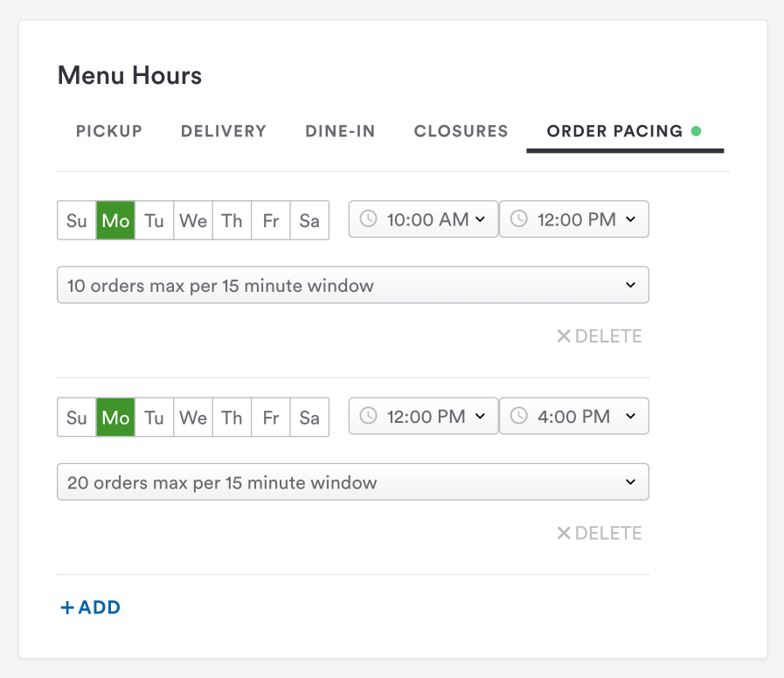Click clock icon in first rule's 12:00 PM end time
784x678 pixels.
click(x=519, y=219)
